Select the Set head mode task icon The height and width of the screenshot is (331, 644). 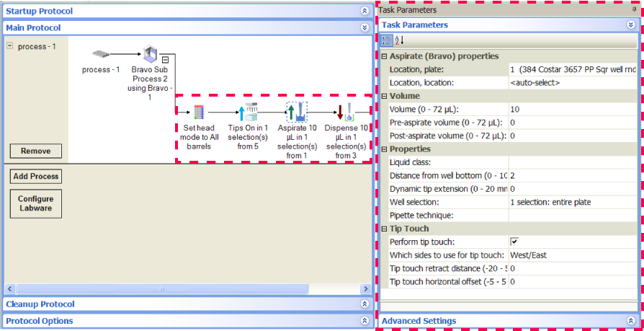[x=199, y=112]
